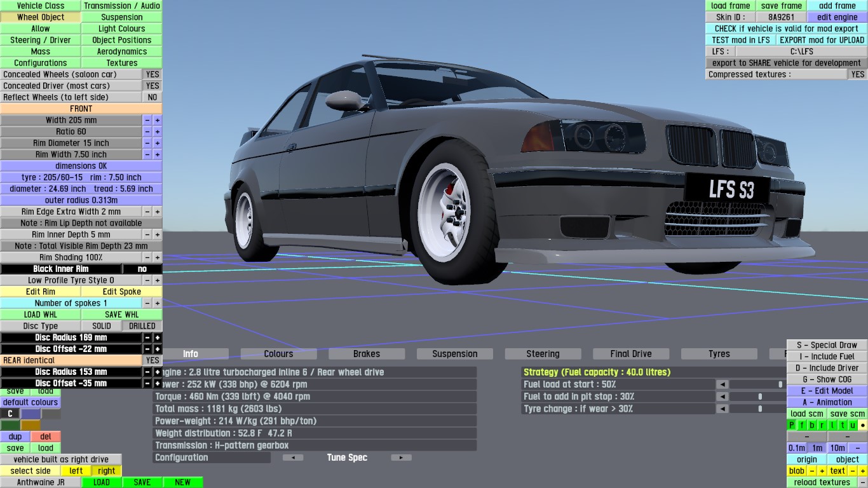Image resolution: width=868 pixels, height=488 pixels.
Task: Select the f view preset button
Action: point(802,425)
